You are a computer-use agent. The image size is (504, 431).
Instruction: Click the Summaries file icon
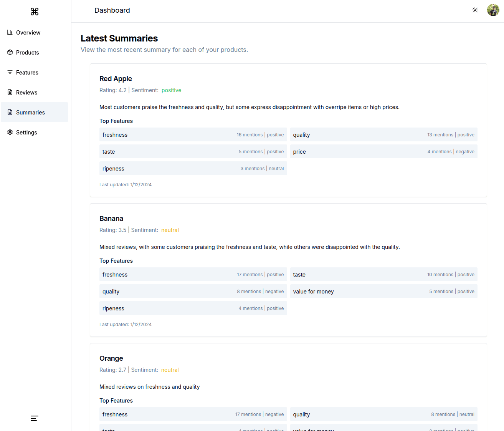(x=10, y=112)
